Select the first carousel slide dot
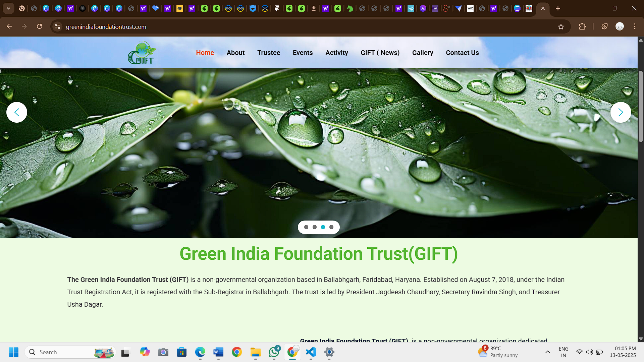644x362 pixels. pos(306,227)
